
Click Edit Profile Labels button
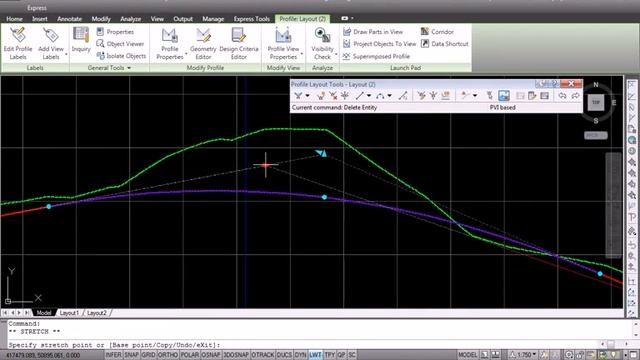[x=18, y=44]
